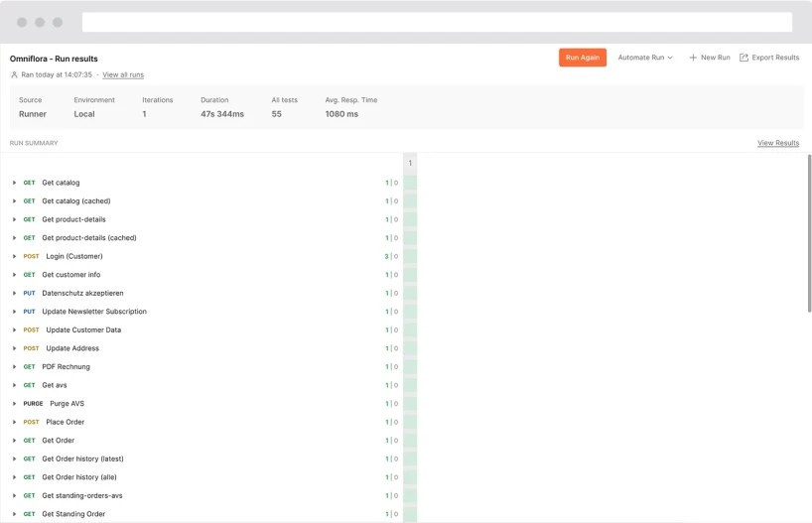Click the Run Again button

tap(582, 58)
